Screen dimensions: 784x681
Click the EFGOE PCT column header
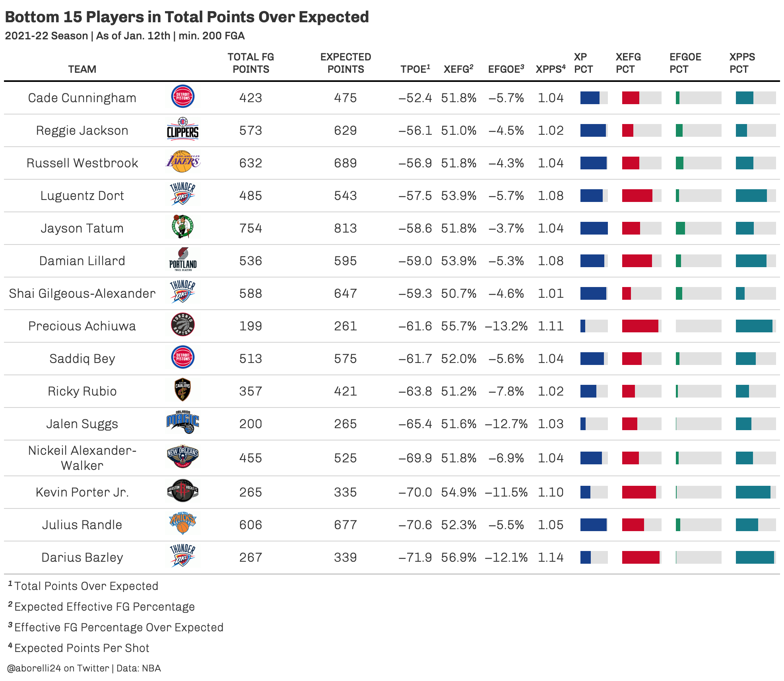coord(685,63)
